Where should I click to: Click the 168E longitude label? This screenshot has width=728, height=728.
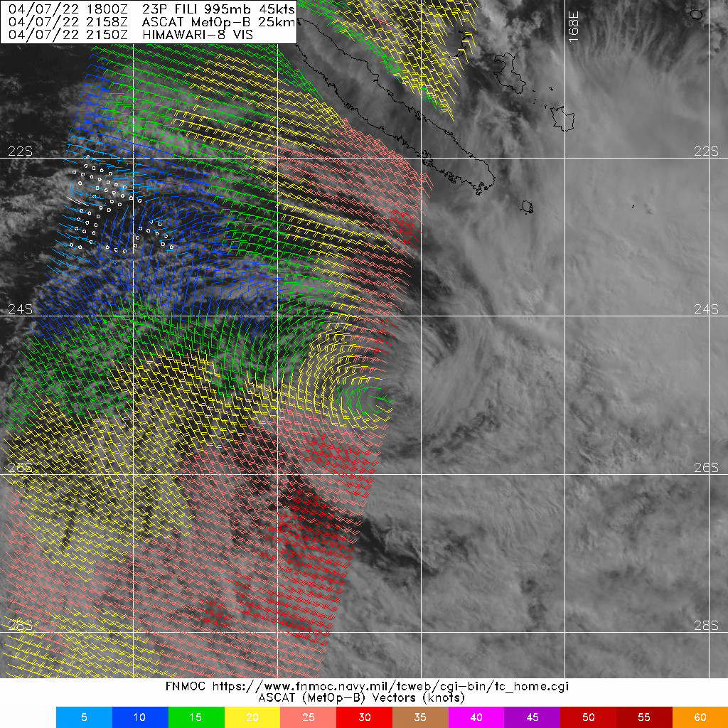[574, 27]
